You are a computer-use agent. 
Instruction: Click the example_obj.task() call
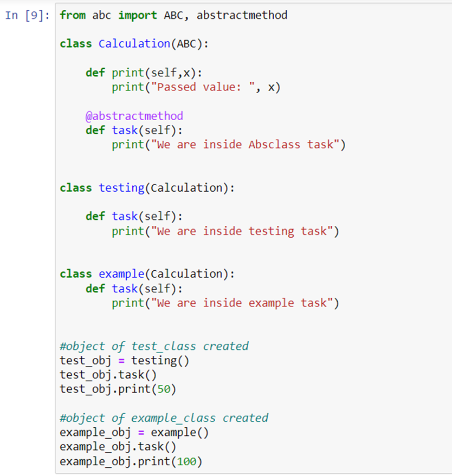pos(118,447)
